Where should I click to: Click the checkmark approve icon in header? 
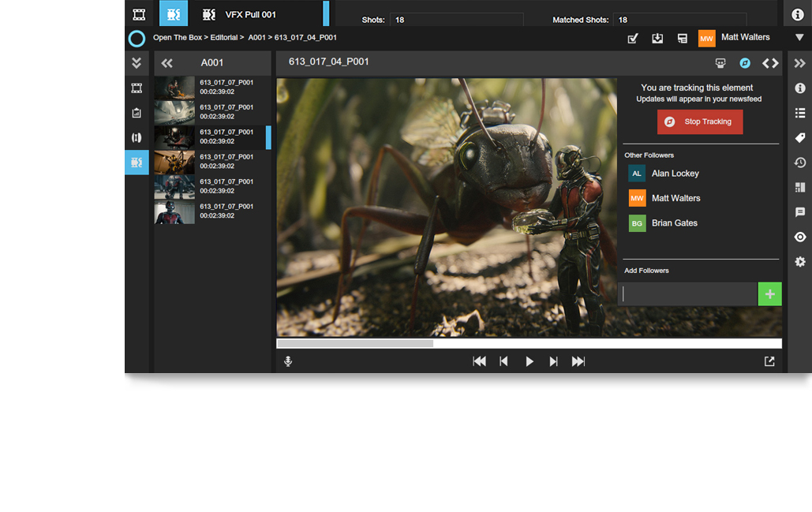[633, 39]
